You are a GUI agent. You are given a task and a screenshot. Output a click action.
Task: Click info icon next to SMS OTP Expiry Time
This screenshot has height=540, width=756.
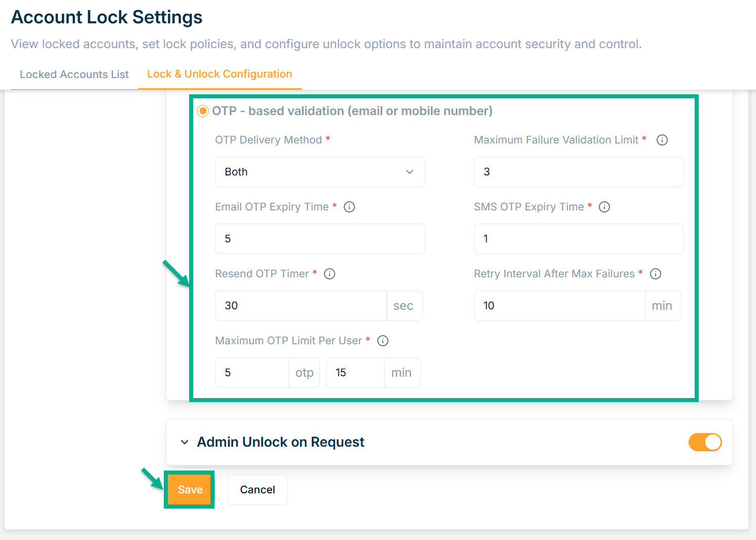(604, 207)
